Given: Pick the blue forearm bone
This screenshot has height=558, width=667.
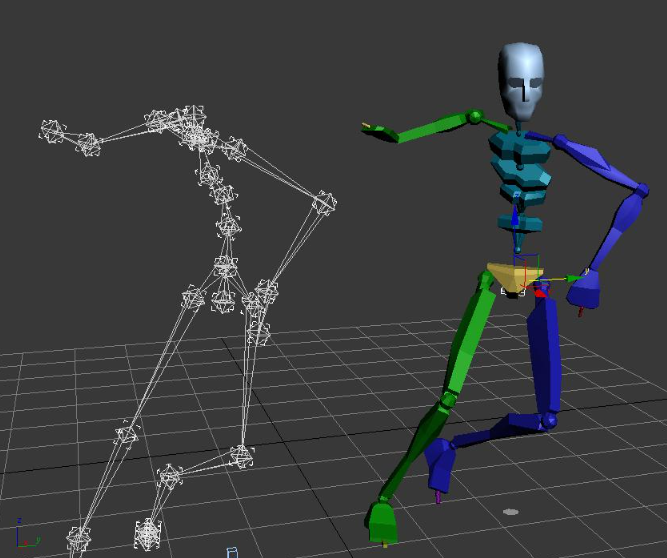Looking at the screenshot, I should [x=619, y=225].
